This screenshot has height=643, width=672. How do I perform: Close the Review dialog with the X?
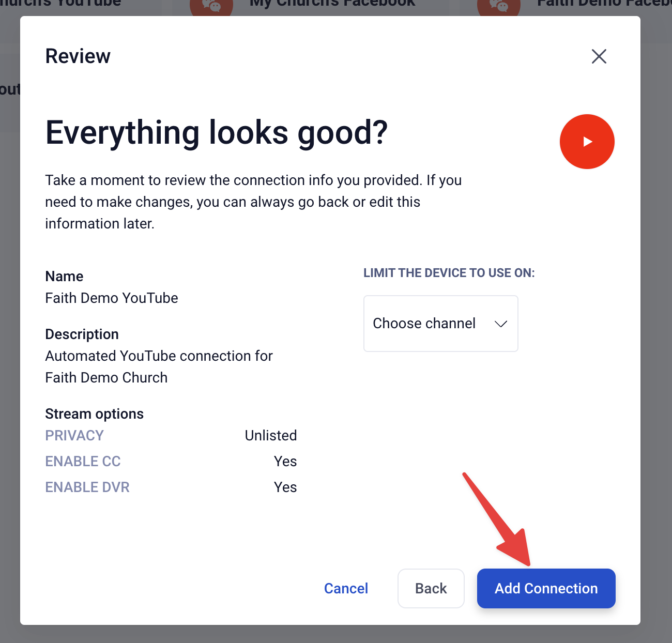599,56
